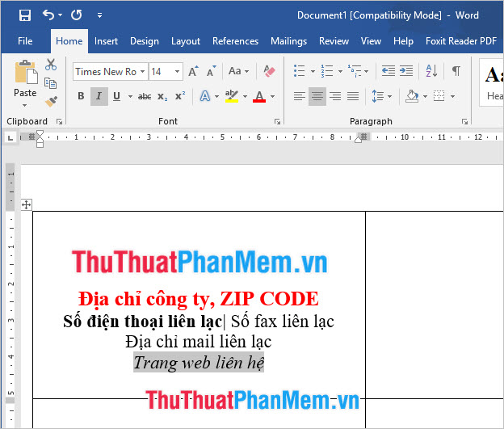Image resolution: width=504 pixels, height=429 pixels.
Task: Expand underline style dropdown arrow
Action: [130, 96]
